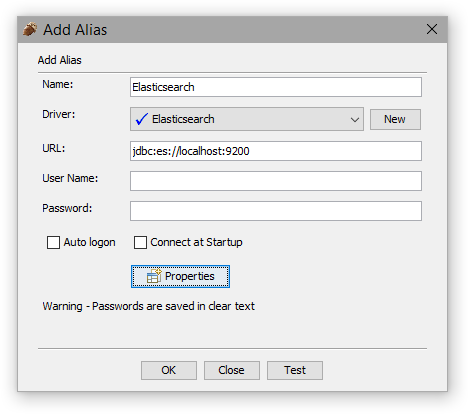Click the SQuirreL acorn icon in title bar

[30, 29]
